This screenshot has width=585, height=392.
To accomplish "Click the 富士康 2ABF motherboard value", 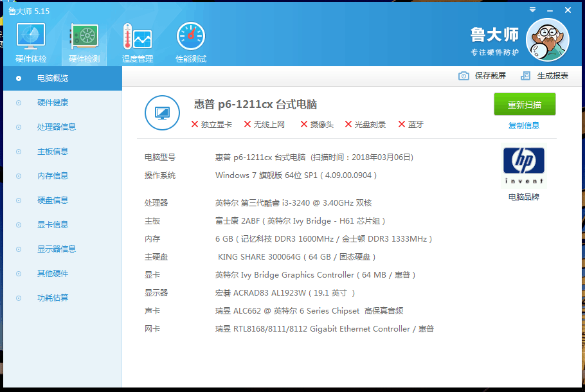I will click(300, 221).
